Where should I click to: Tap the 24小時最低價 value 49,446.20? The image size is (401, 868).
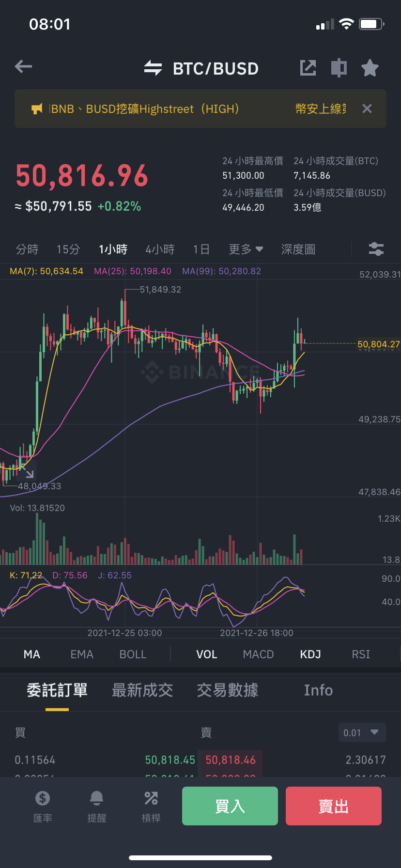point(243,208)
